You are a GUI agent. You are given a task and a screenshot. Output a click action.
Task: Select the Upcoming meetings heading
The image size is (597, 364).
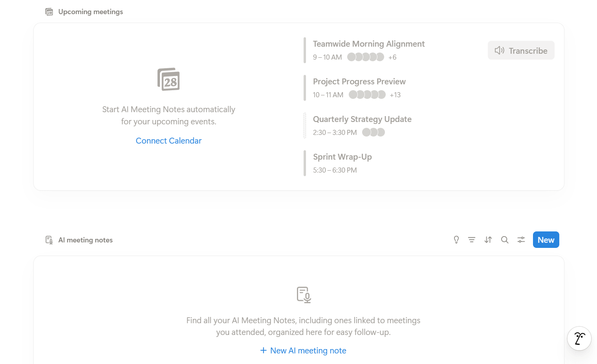(x=91, y=12)
